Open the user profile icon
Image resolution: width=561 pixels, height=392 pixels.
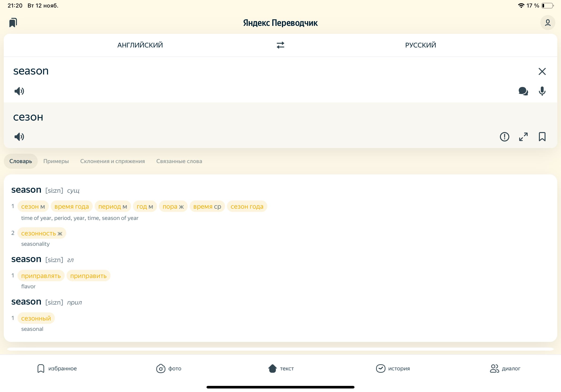pyautogui.click(x=548, y=23)
